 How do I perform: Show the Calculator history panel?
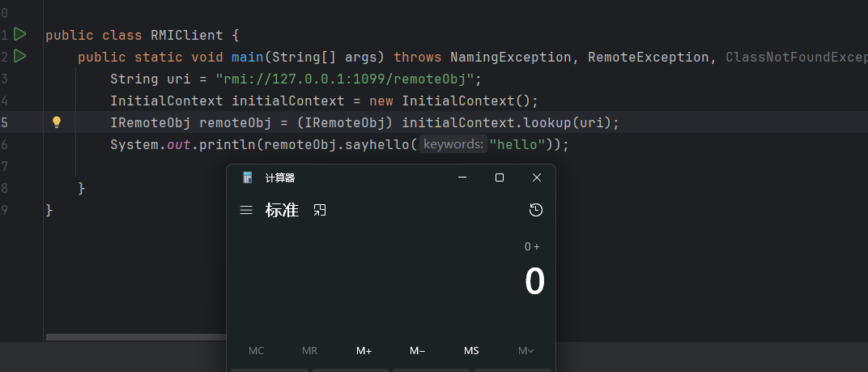point(535,211)
